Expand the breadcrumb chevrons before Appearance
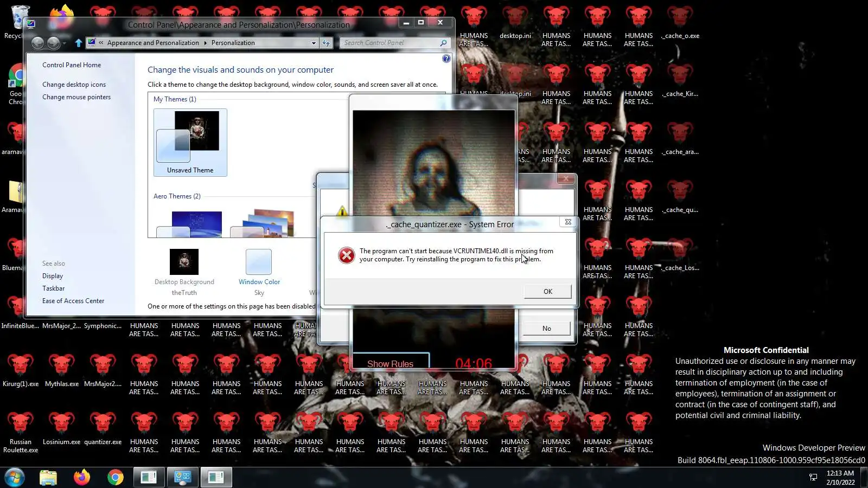This screenshot has height=488, width=868. tap(101, 43)
